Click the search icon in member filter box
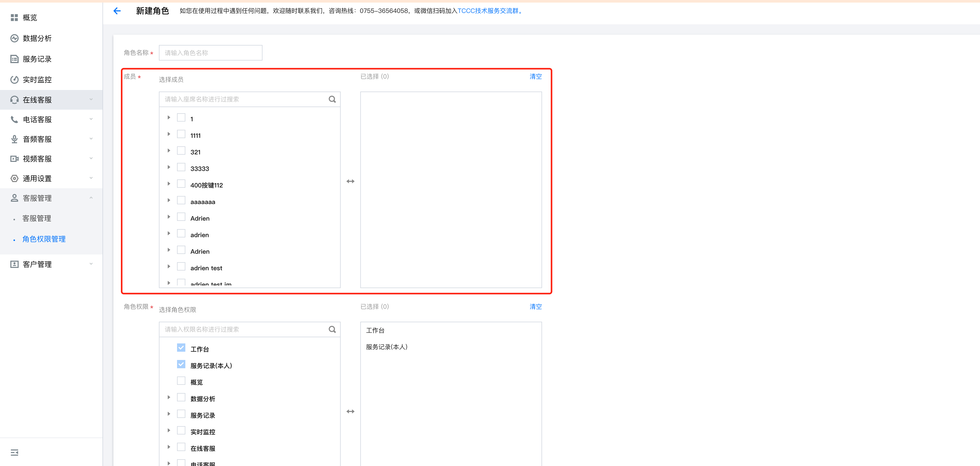Image resolution: width=980 pixels, height=466 pixels. coord(332,99)
